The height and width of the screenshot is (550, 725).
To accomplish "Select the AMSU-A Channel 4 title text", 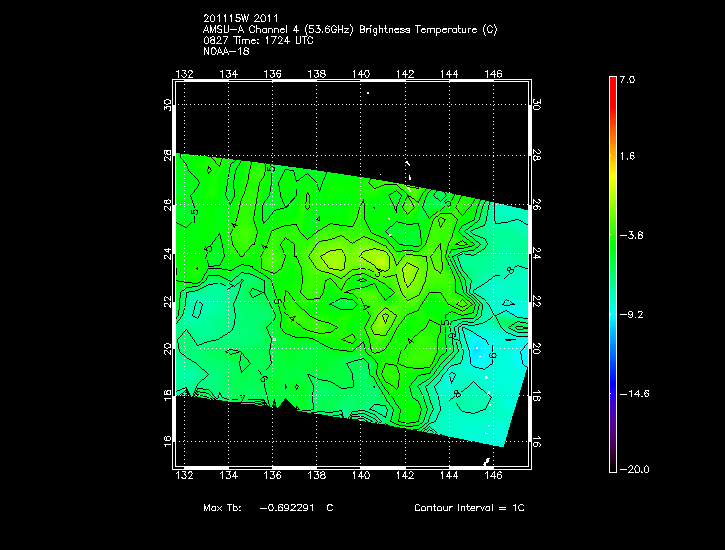I will 349,29.
